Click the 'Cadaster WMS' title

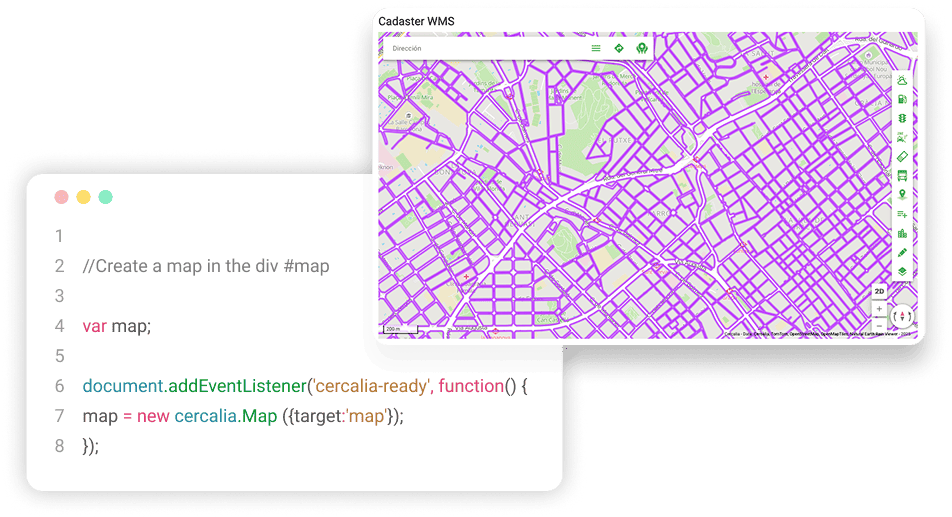pos(416,21)
